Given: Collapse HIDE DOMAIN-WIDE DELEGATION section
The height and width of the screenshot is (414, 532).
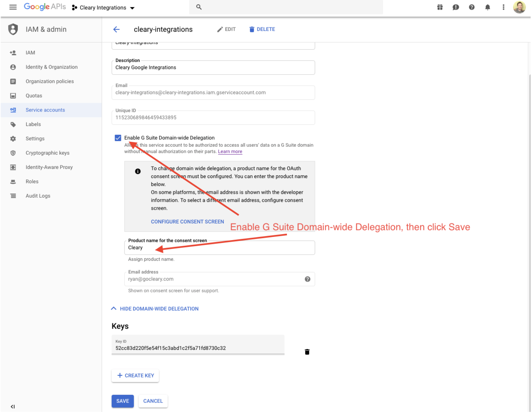Looking at the screenshot, I should click(x=155, y=308).
